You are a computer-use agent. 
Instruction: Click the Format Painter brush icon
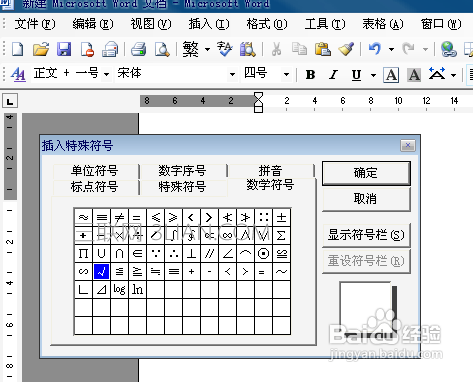tap(346, 49)
